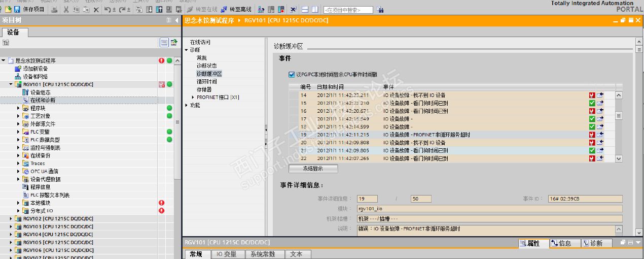
Task: Expand the 工艺对象 technology objects node
Action: (19, 116)
